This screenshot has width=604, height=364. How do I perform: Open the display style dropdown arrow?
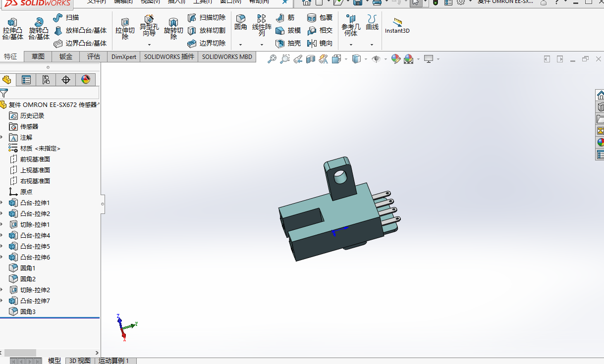(x=366, y=59)
